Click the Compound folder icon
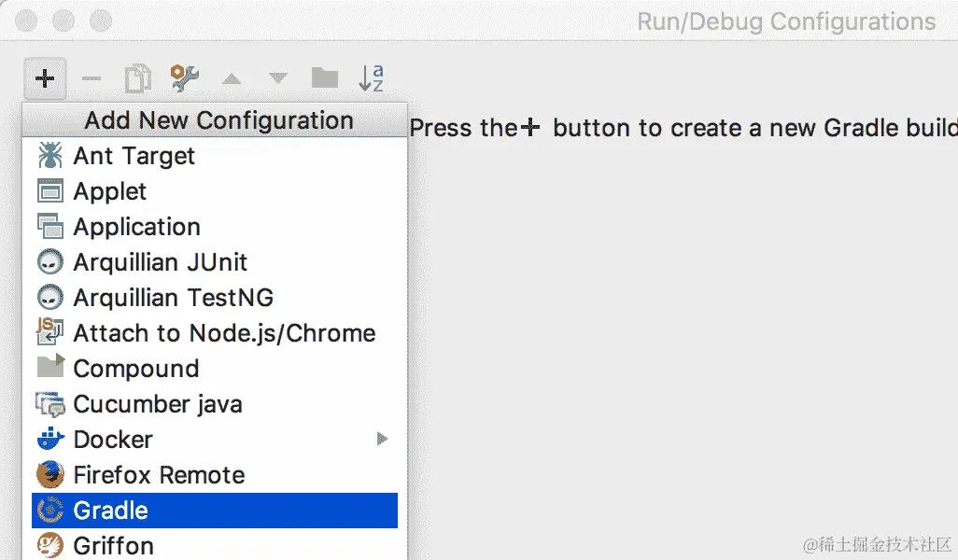 click(x=50, y=366)
